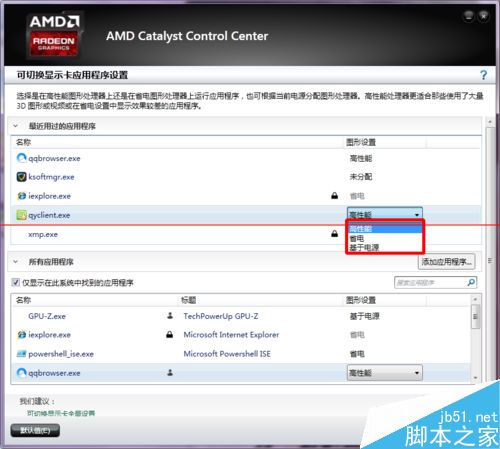The image size is (500, 449).
Task: Select 基于电源 option in the dropdown list
Action: pyautogui.click(x=385, y=247)
